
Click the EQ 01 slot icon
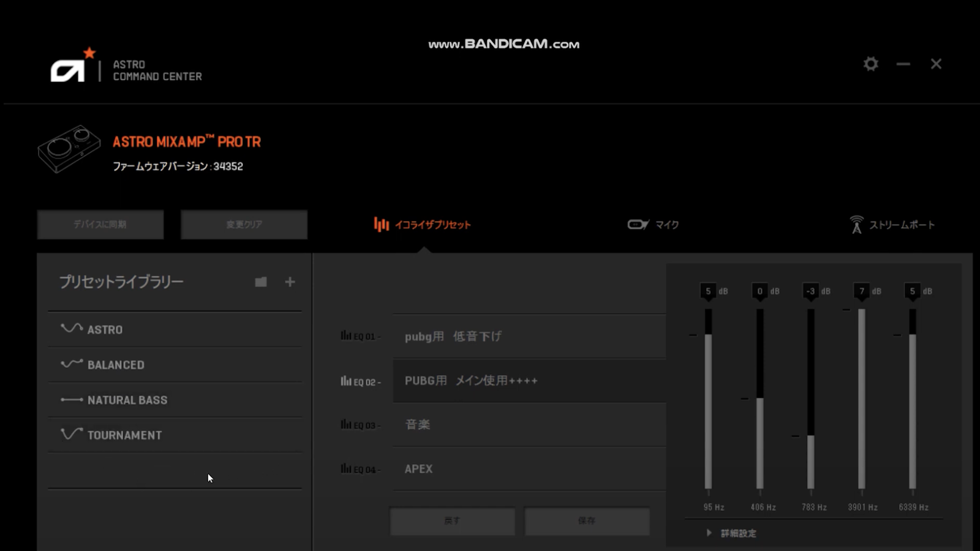click(346, 335)
